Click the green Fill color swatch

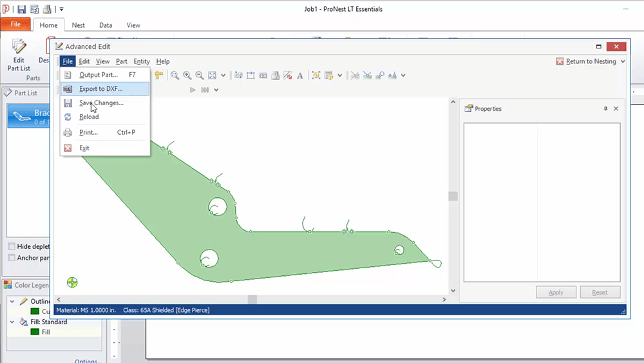coord(35,332)
